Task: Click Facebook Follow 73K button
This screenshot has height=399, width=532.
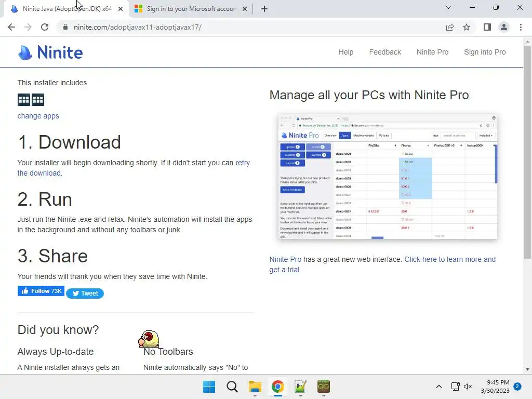Action: tap(41, 291)
